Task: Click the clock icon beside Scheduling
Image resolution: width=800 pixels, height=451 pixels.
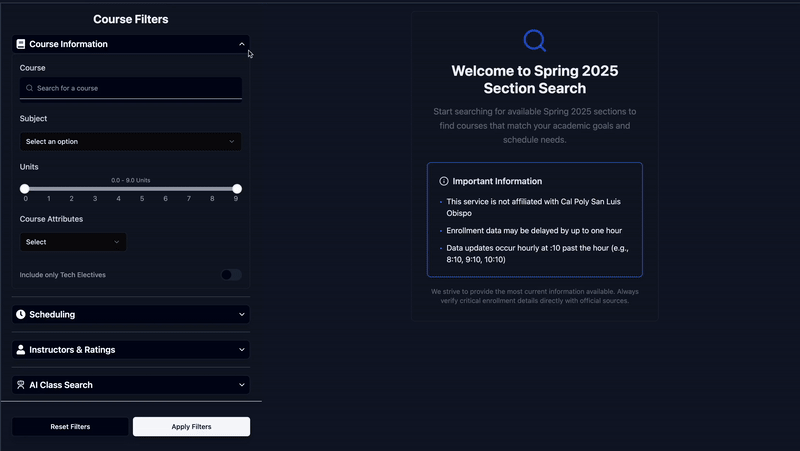Action: click(21, 314)
